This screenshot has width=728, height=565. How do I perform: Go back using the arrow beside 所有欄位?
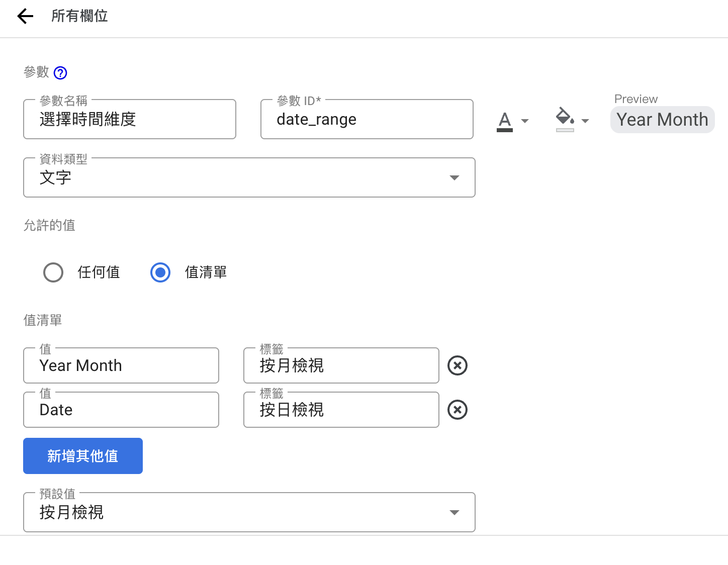(x=25, y=16)
